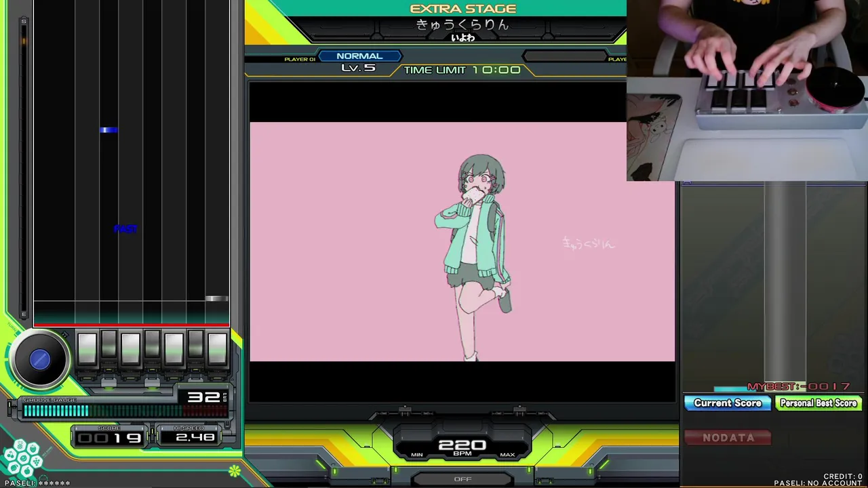Image resolution: width=868 pixels, height=488 pixels.
Task: Click the OFF option label below the BPM
Action: [x=462, y=479]
